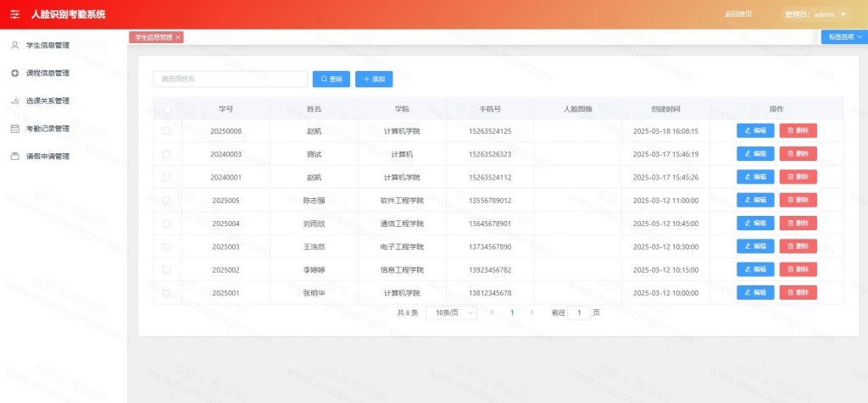Screen dimensions: 868x403
Task: Select page number 1 in pagination
Action: [x=512, y=313]
